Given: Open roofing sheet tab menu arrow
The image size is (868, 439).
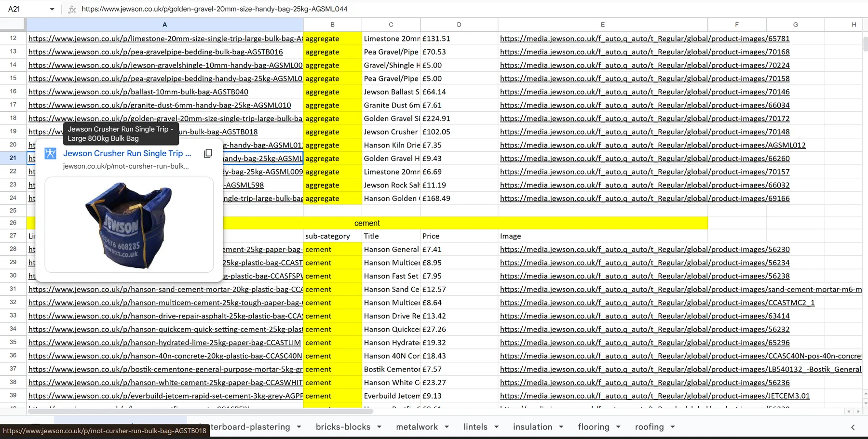Looking at the screenshot, I should click(x=673, y=427).
